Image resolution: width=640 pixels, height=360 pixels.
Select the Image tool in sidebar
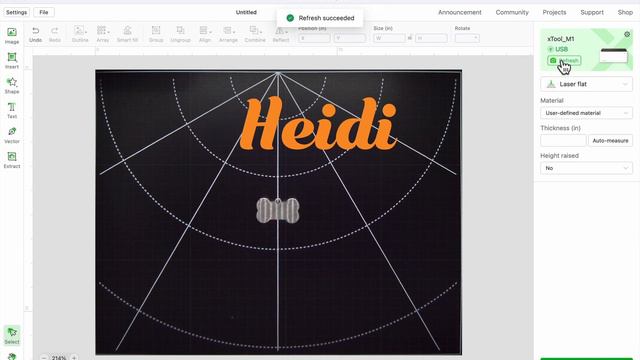[12, 36]
